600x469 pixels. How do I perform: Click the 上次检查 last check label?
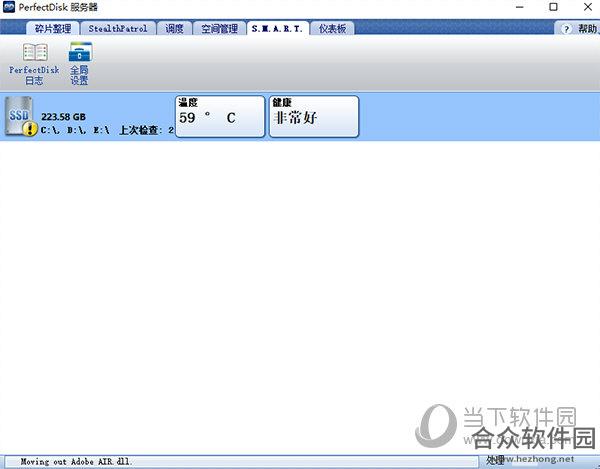click(139, 130)
